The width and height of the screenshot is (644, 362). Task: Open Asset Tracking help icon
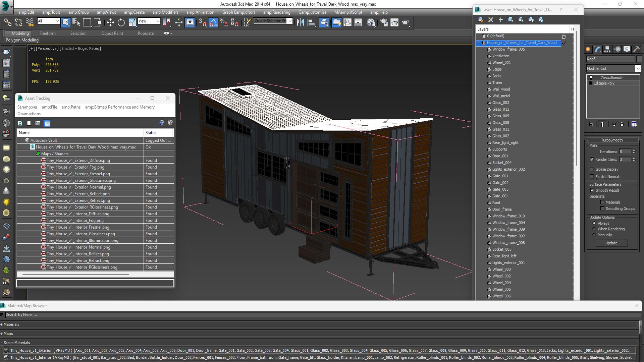coord(161,123)
